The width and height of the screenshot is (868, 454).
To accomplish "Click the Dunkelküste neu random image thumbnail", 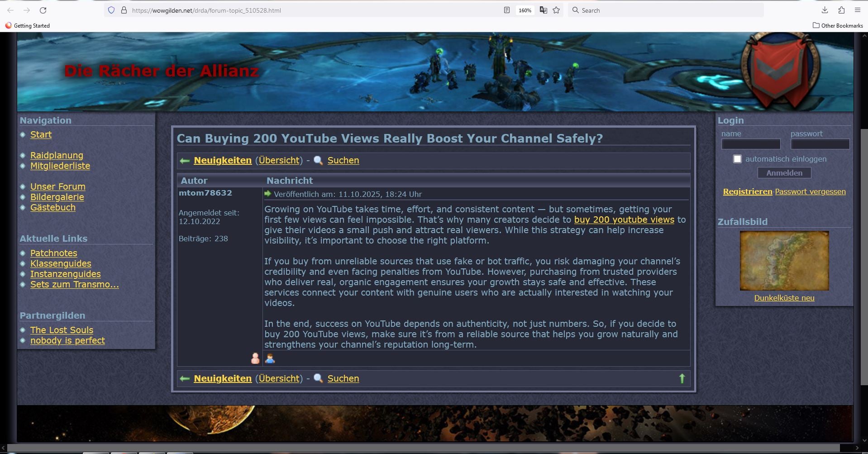I will coord(784,261).
